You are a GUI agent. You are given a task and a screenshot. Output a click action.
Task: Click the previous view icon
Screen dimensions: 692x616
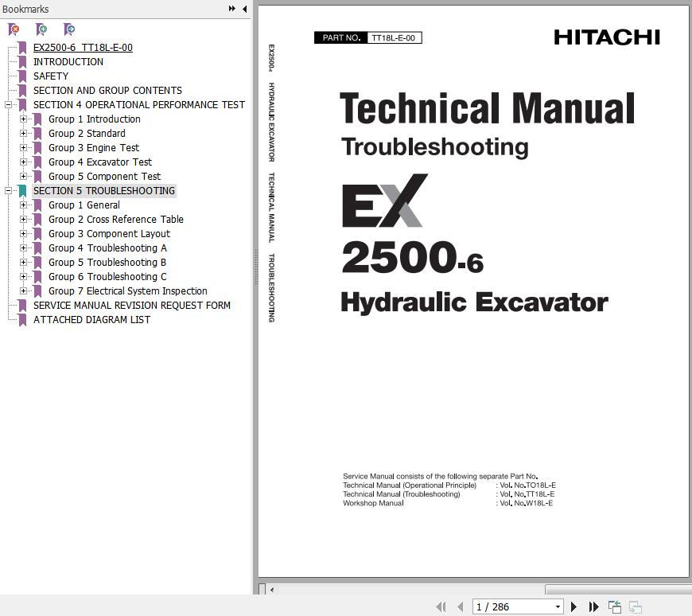point(615,606)
